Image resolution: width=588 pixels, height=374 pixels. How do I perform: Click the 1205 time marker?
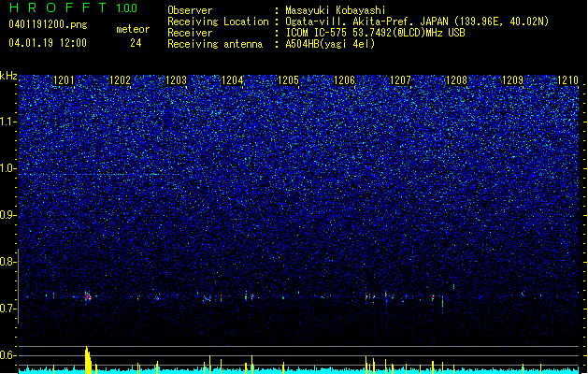pyautogui.click(x=288, y=80)
